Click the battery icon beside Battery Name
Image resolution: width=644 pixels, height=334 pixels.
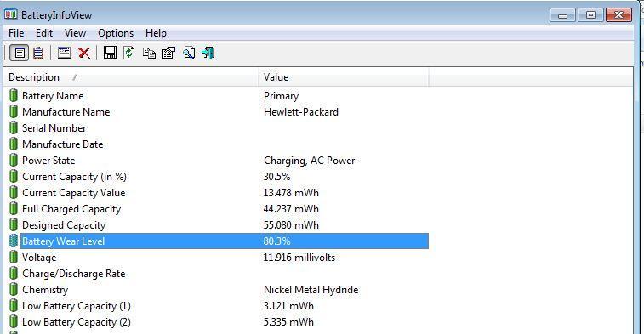pos(14,95)
